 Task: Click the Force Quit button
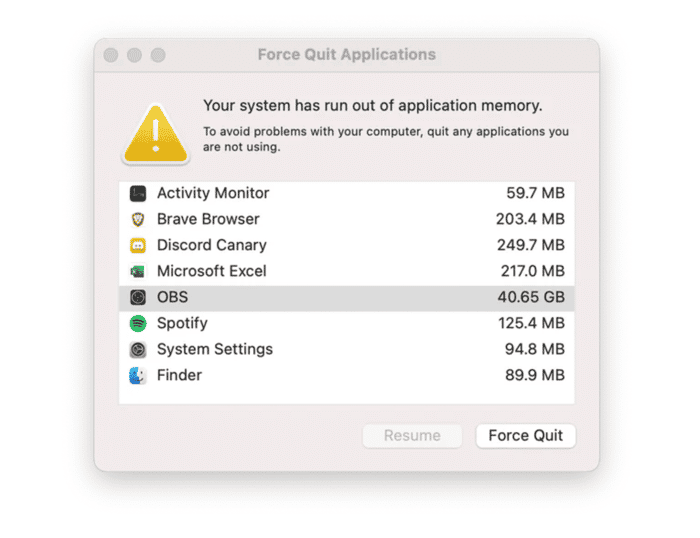pos(525,436)
